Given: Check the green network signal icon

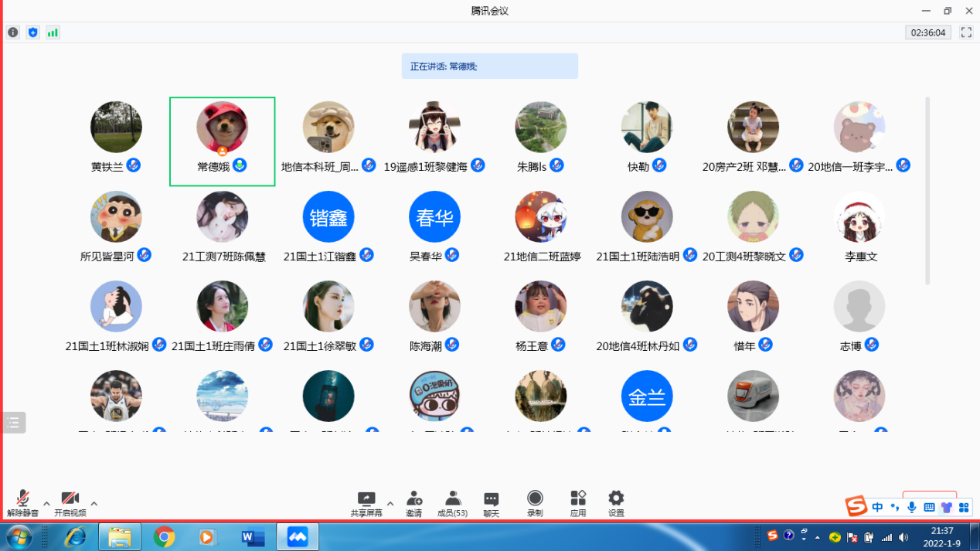Looking at the screenshot, I should 53,32.
